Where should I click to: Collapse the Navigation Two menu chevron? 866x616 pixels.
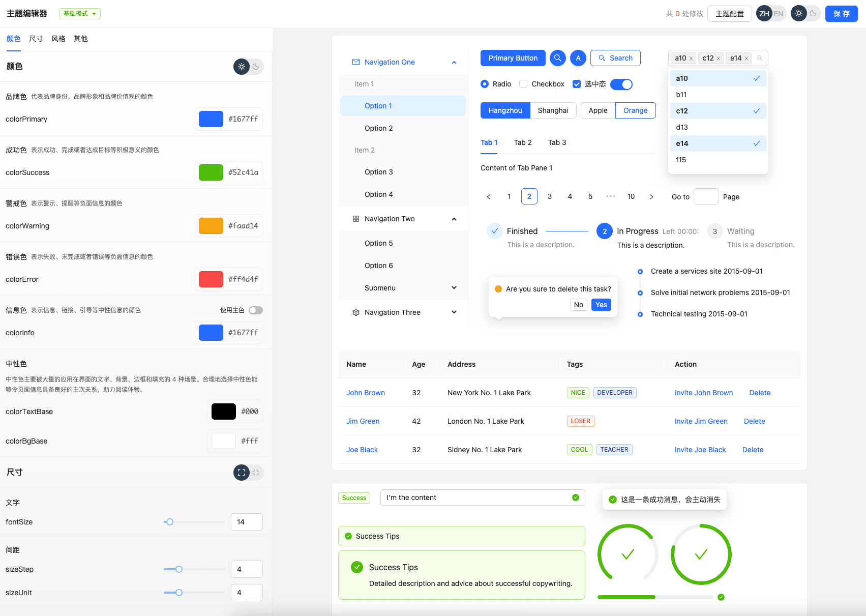(454, 219)
